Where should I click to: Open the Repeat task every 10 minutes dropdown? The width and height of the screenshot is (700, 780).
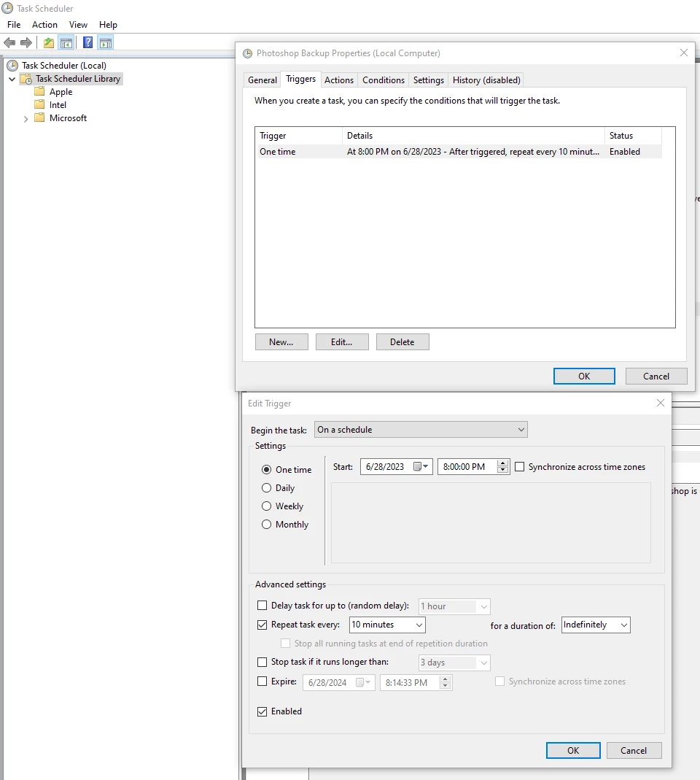[x=387, y=625]
